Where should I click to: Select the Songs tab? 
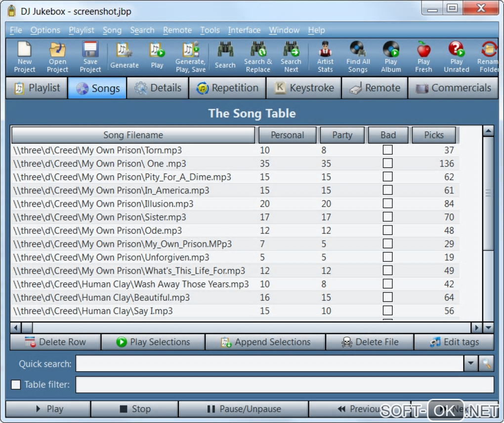click(x=97, y=88)
